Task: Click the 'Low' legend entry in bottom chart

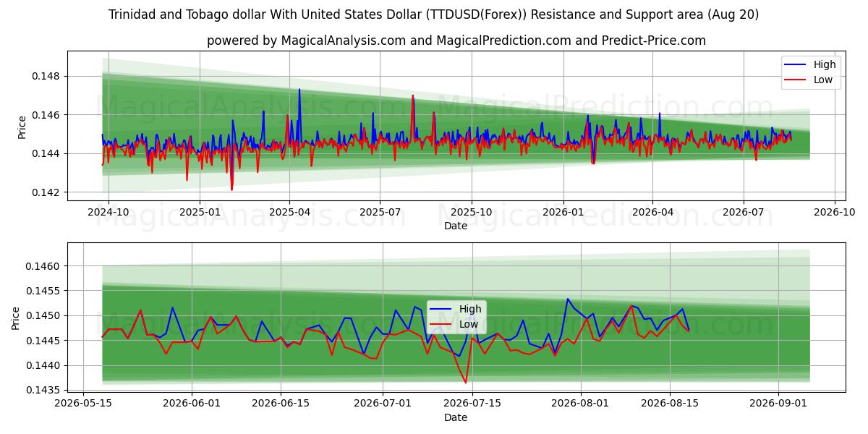Action: click(469, 325)
